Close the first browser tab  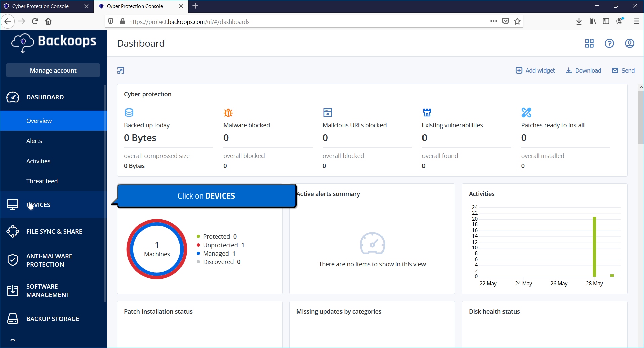point(86,6)
